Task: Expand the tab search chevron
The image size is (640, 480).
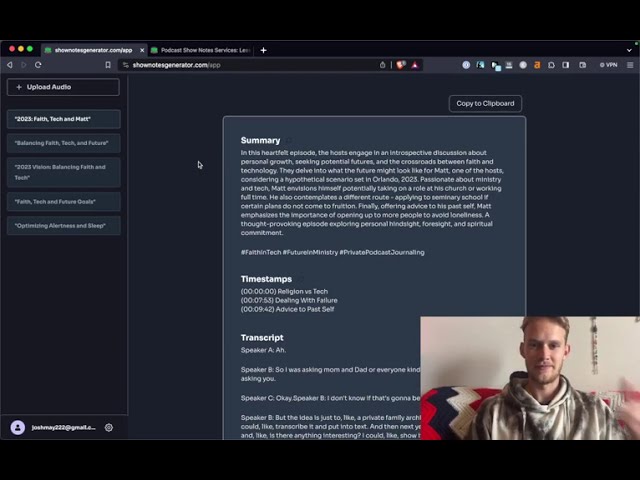Action: pyautogui.click(x=629, y=50)
